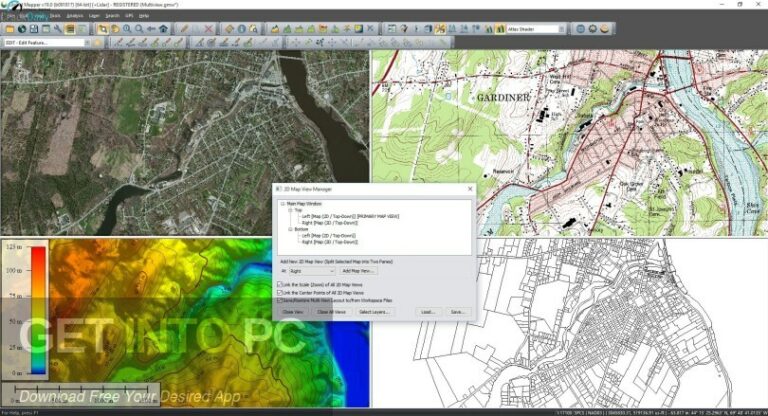
Task: Click the Zoom Out magnifier icon
Action: (x=140, y=29)
